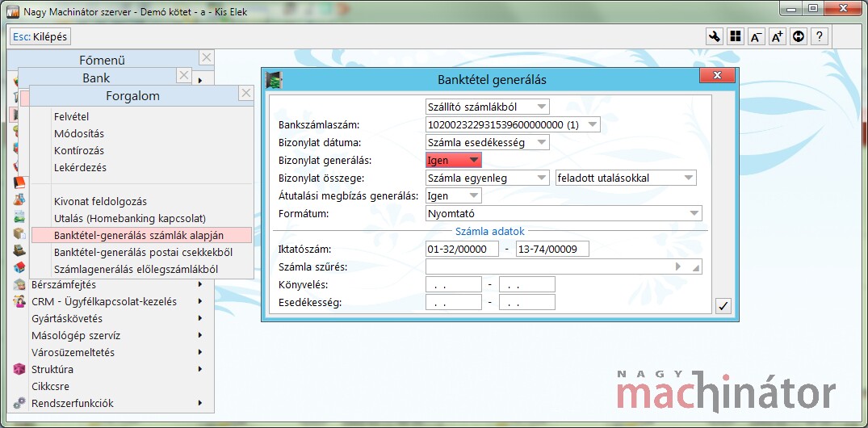The image size is (868, 428).
Task: Click the circular arrows icon in toolbar
Action: coord(799,36)
